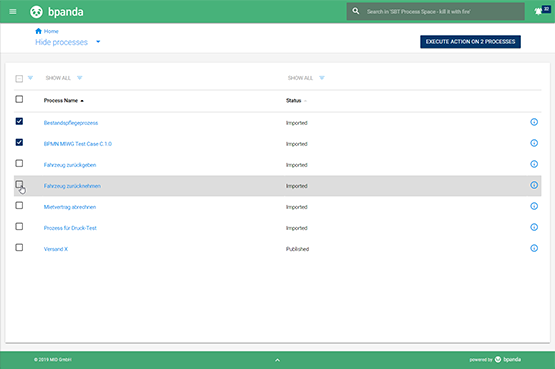555x369 pixels.
Task: Click the search magnifier icon
Action: point(356,11)
